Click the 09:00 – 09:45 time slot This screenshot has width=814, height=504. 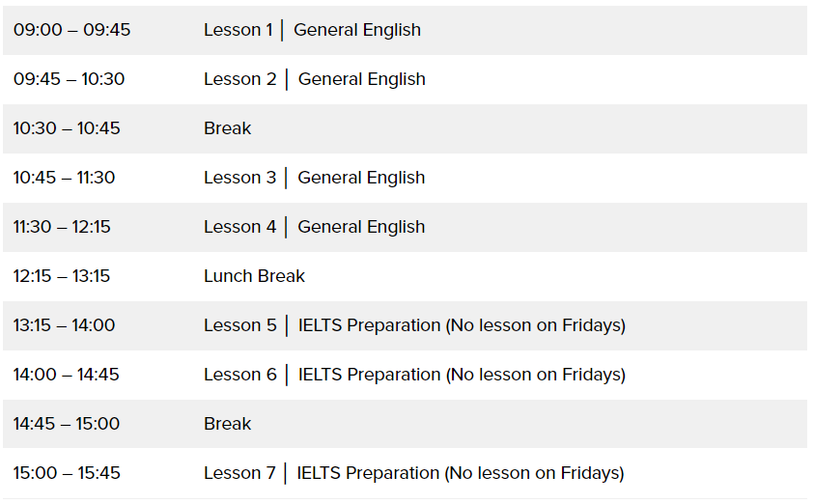[71, 30]
